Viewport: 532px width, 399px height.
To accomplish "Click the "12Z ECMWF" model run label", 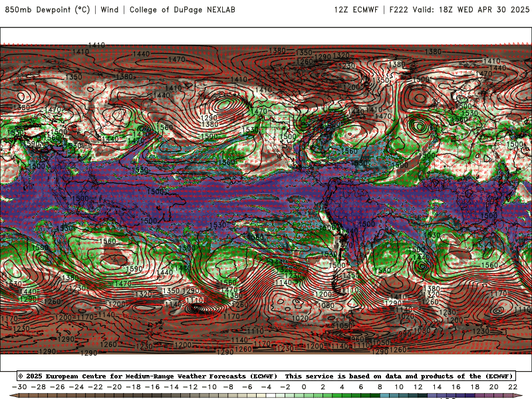I will 356,9.
